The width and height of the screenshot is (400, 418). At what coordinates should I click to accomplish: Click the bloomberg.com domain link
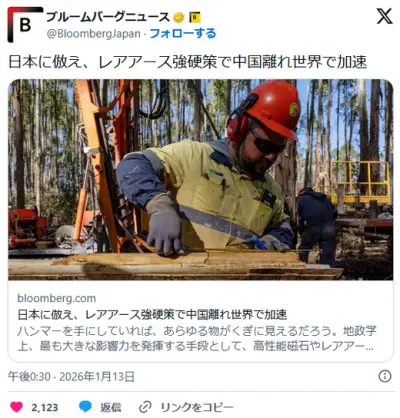[57, 298]
